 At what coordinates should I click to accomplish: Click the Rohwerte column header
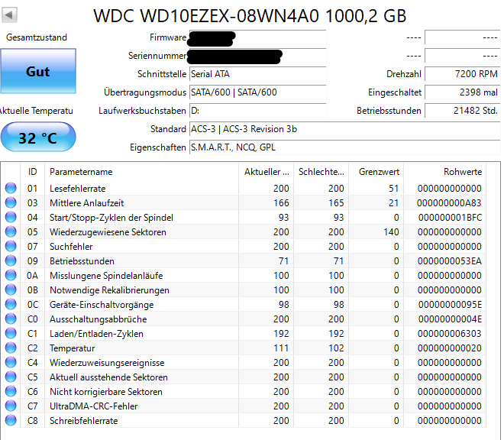445,172
